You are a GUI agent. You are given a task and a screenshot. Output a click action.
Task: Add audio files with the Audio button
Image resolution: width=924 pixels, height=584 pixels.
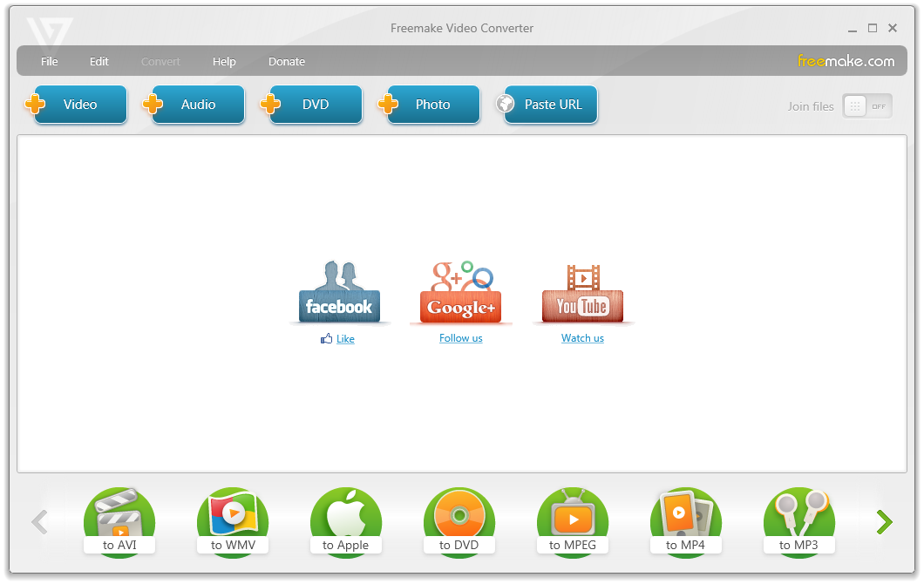pos(194,105)
